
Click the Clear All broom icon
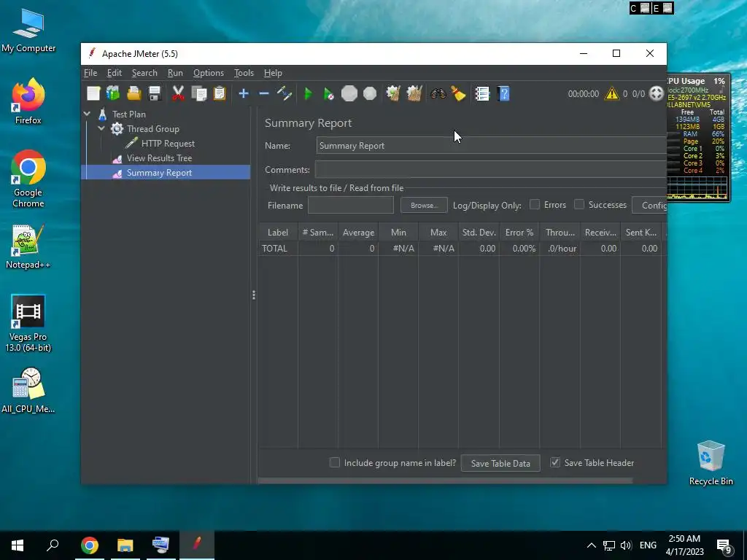click(414, 93)
